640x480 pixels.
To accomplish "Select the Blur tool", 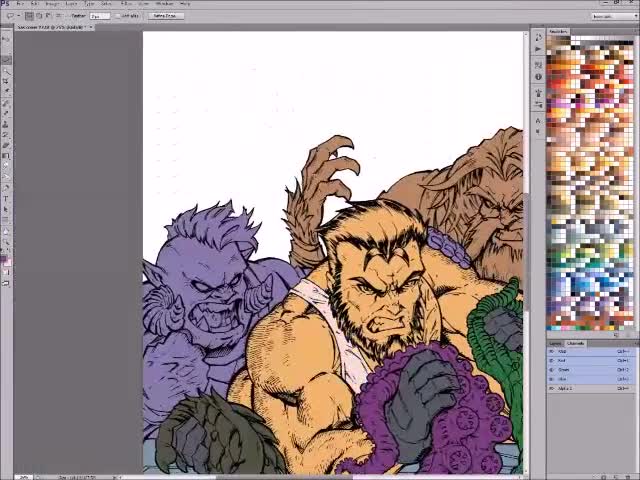I will tap(6, 166).
